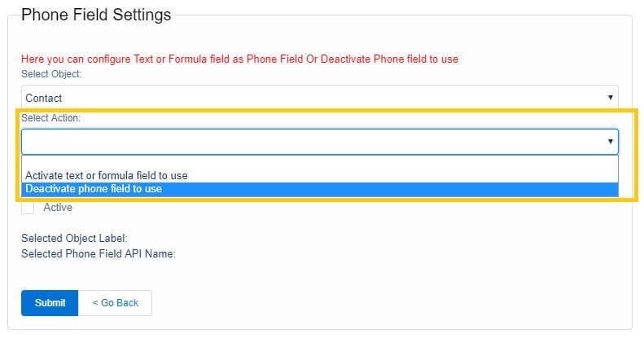Click the 'Select Action:' label

click(51, 118)
